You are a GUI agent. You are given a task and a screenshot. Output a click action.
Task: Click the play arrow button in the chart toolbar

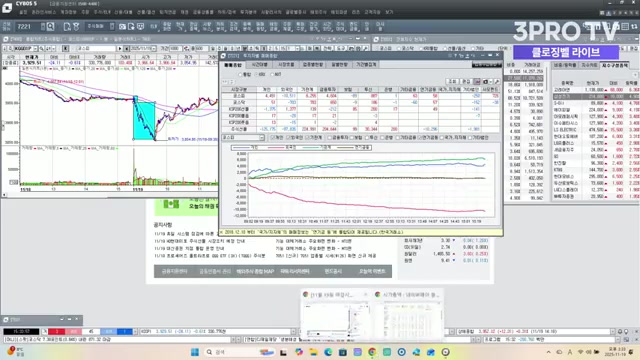[120, 49]
